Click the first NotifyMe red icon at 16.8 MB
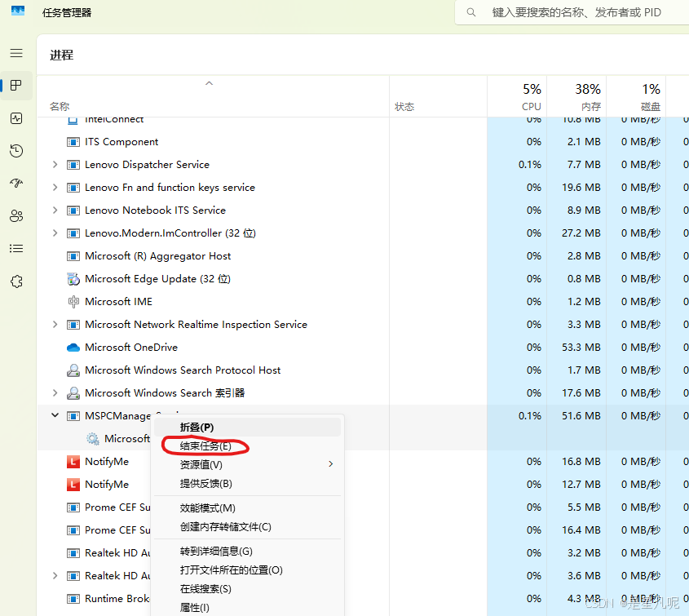This screenshot has height=616, width=689. click(x=73, y=462)
